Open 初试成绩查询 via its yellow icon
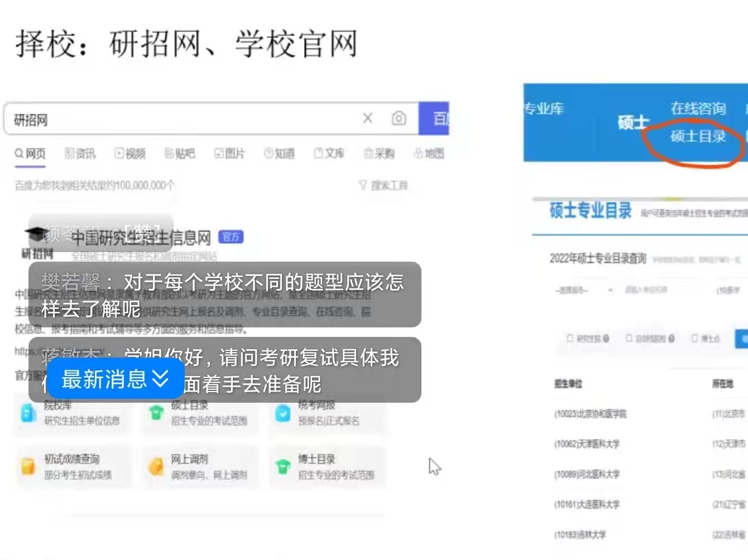Viewport: 748px width, 560px height. [28, 466]
